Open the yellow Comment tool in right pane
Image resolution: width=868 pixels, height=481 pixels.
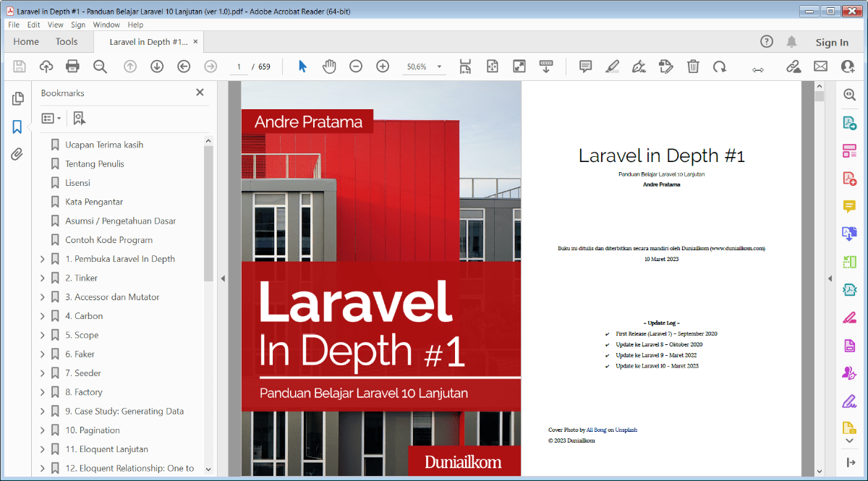coord(849,206)
